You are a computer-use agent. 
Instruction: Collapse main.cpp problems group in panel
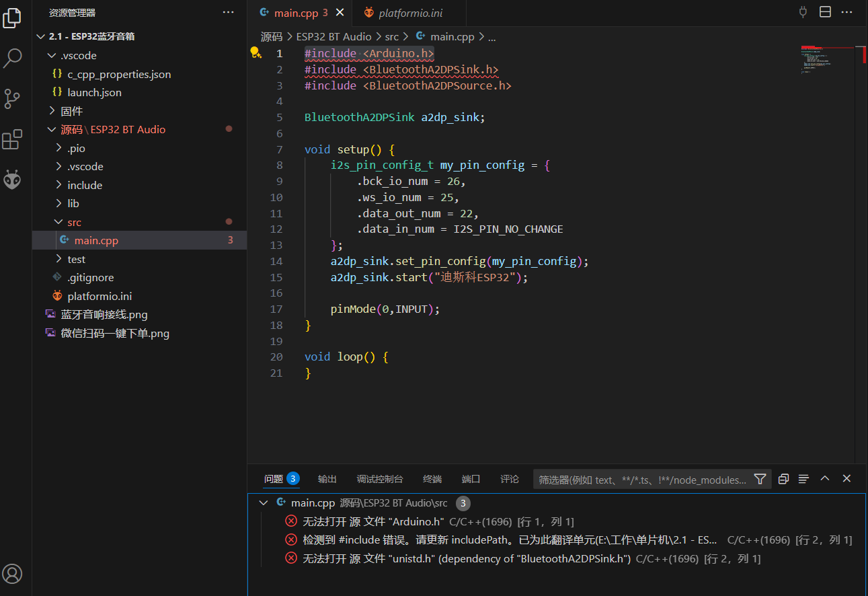click(264, 503)
